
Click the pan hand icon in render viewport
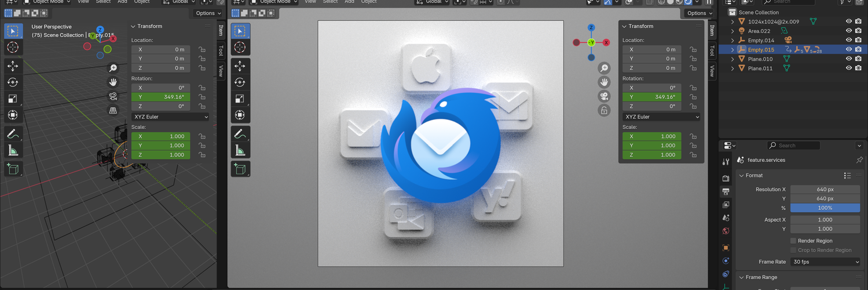[604, 82]
